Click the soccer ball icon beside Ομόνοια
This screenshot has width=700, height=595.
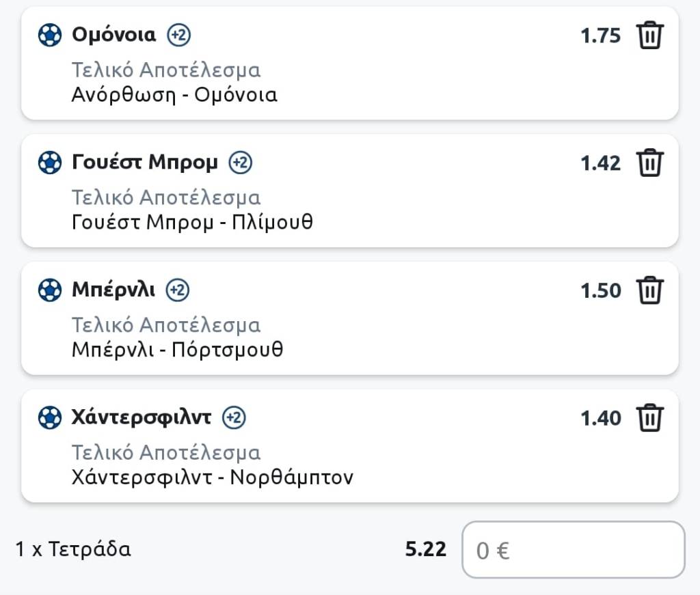(50, 36)
